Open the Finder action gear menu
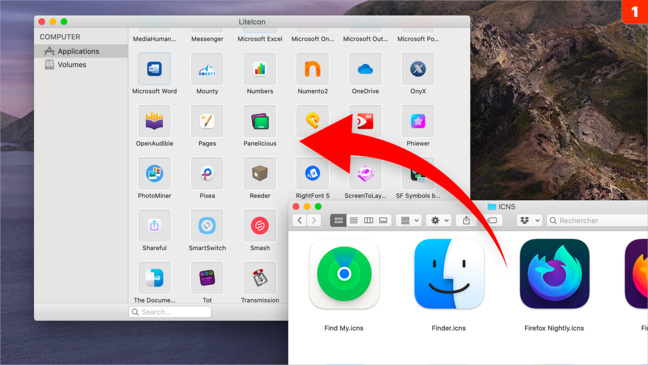 click(439, 220)
